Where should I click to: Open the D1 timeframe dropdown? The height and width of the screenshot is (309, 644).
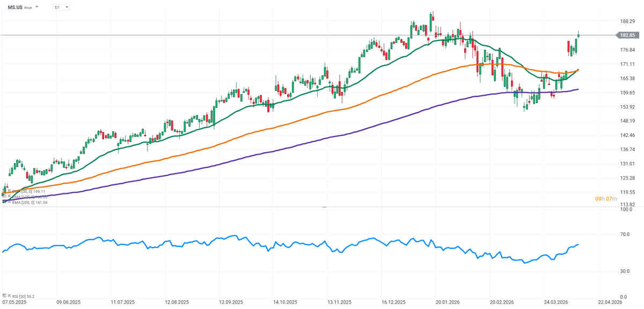(62, 8)
